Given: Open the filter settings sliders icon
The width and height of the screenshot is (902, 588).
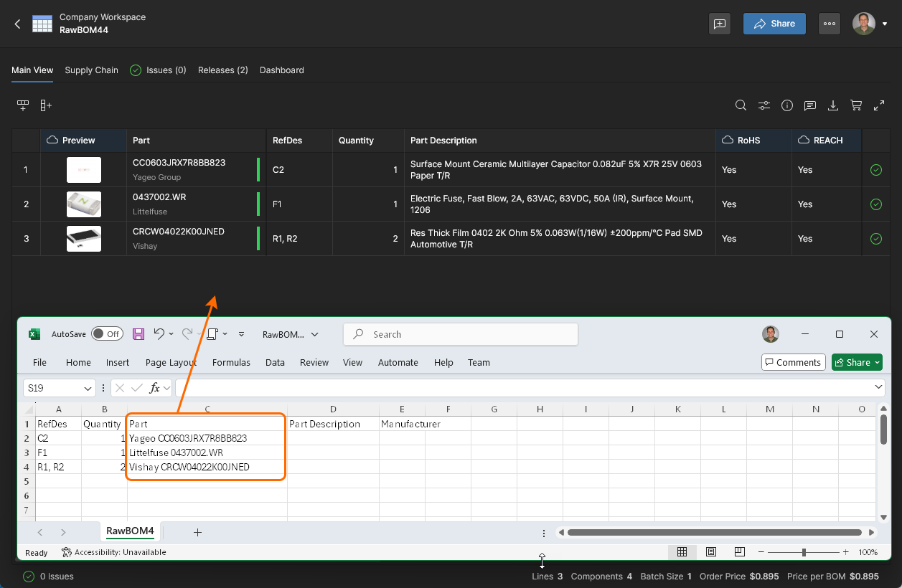Looking at the screenshot, I should 764,105.
